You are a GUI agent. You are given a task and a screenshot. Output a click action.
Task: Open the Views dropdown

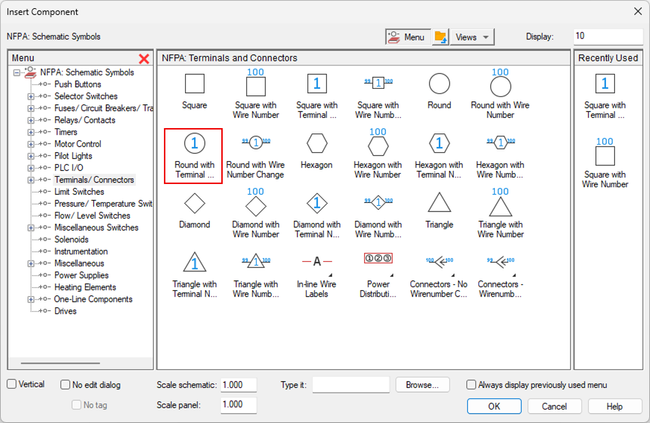(x=472, y=37)
